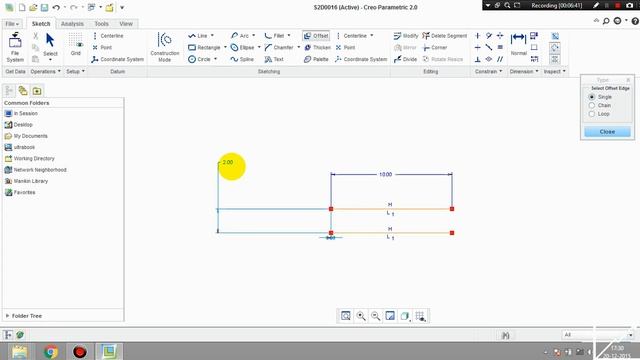Expand the Constrain group dropdown

point(488,71)
